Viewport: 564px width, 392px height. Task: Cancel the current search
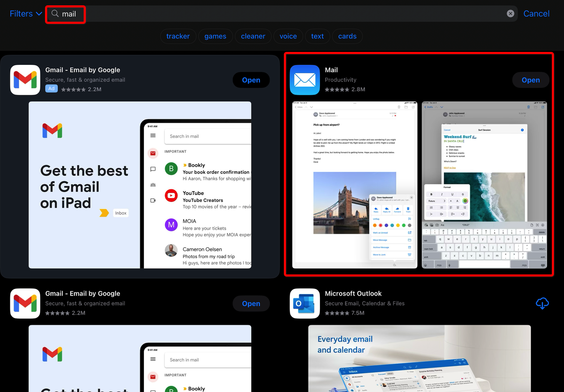(536, 14)
